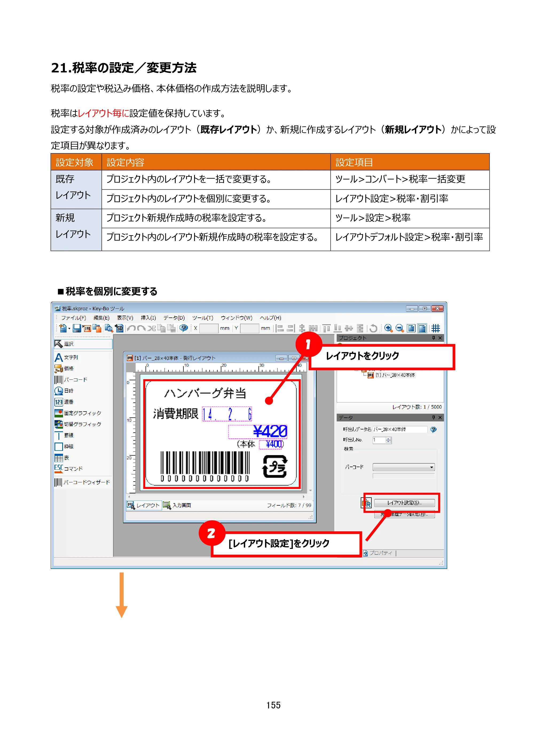Screen dimensions: 534x756
Task: Choose the 価格 price field tool
Action: (64, 369)
